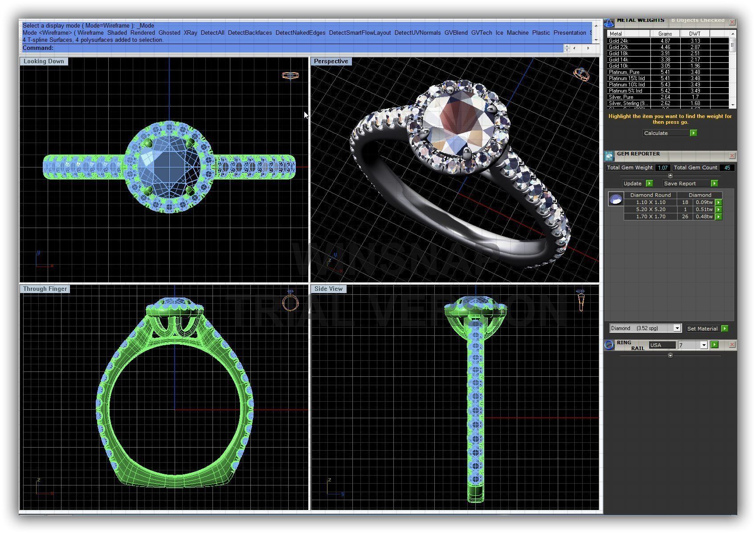Screen dimensions: 756x534
Task: Select the Side View viewport title
Action: click(328, 289)
